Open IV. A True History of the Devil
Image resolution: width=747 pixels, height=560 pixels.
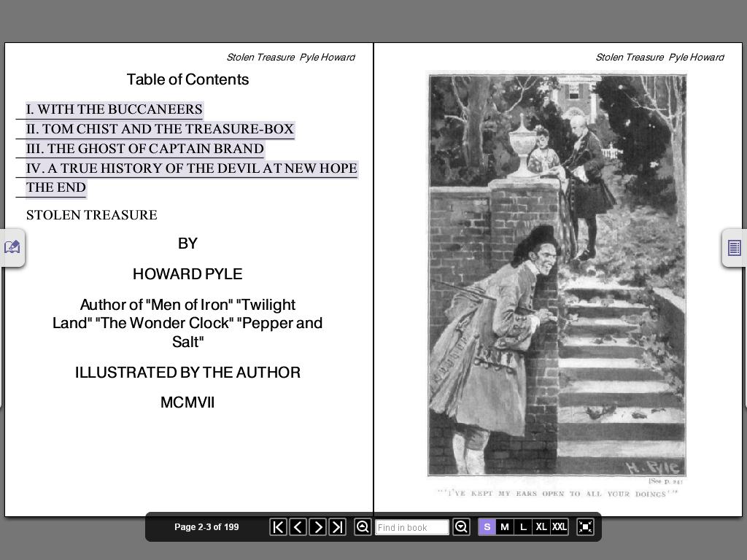pyautogui.click(x=192, y=168)
